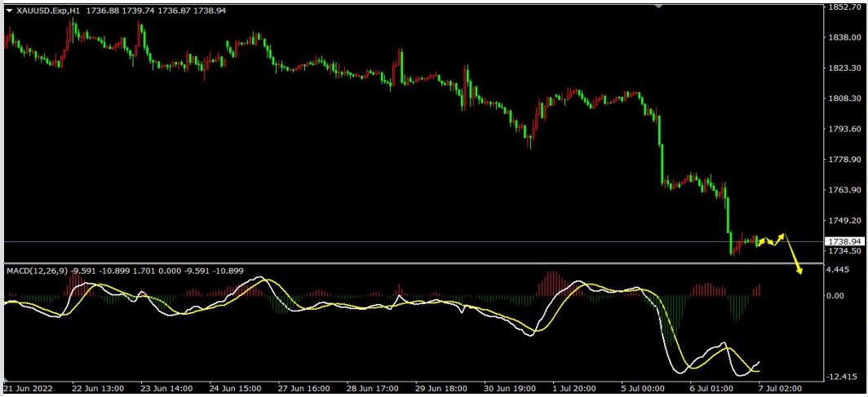Click the 30 Jun 19:00 time label
The image size is (868, 397).
pos(511,389)
